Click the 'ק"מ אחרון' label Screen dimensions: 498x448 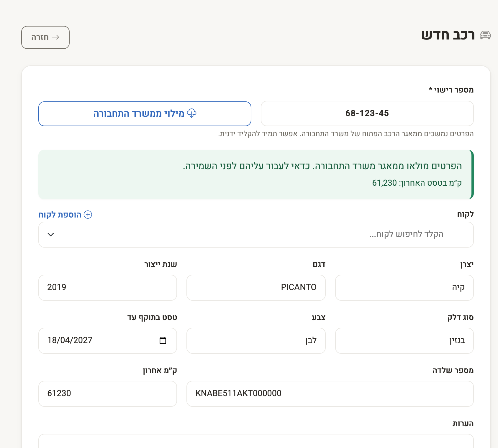point(160,370)
